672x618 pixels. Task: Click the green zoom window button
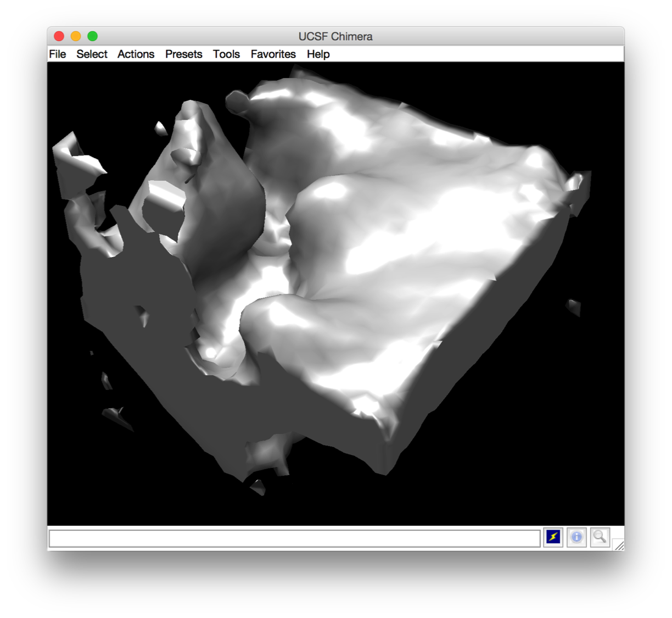point(92,36)
